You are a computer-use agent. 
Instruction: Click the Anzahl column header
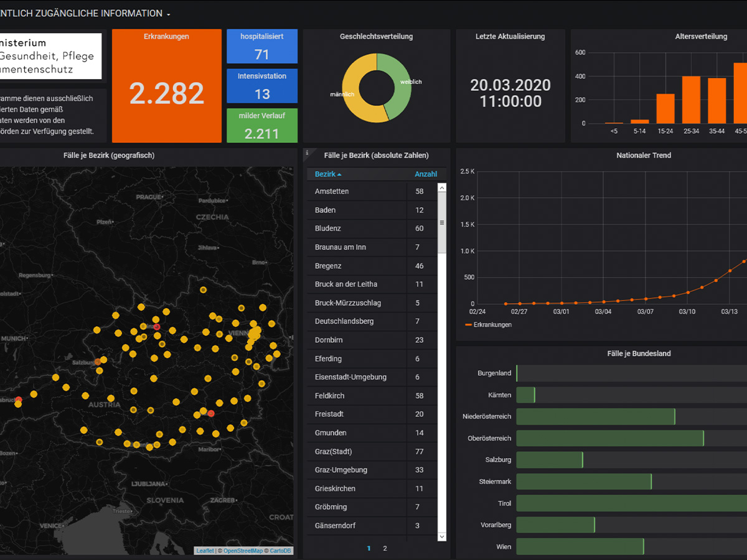[426, 174]
